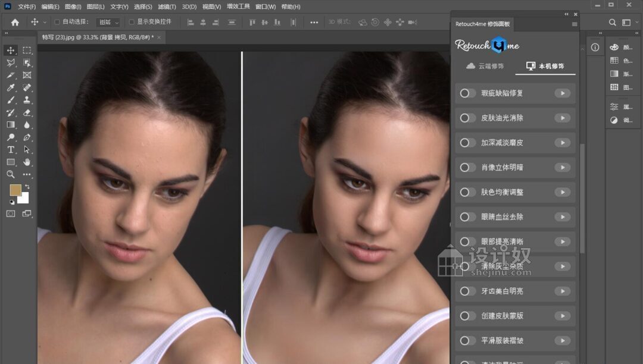Open the search icon in options bar
The height and width of the screenshot is (364, 643).
click(612, 22)
